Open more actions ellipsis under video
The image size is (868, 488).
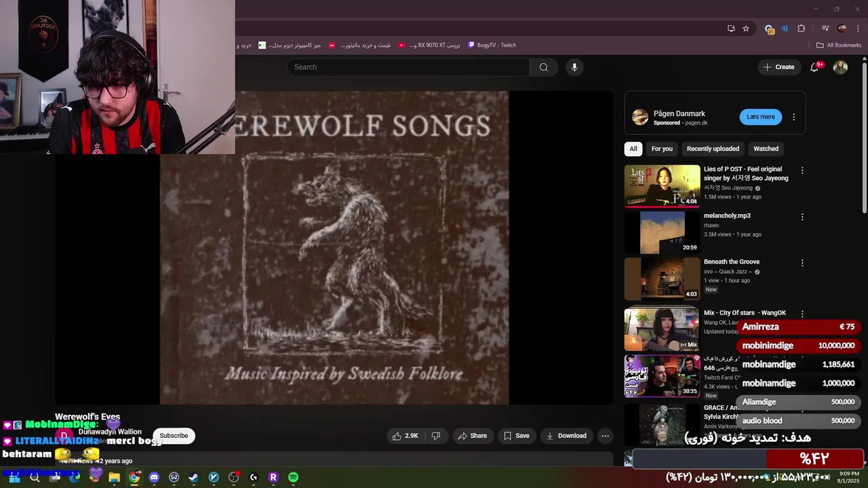(x=606, y=436)
